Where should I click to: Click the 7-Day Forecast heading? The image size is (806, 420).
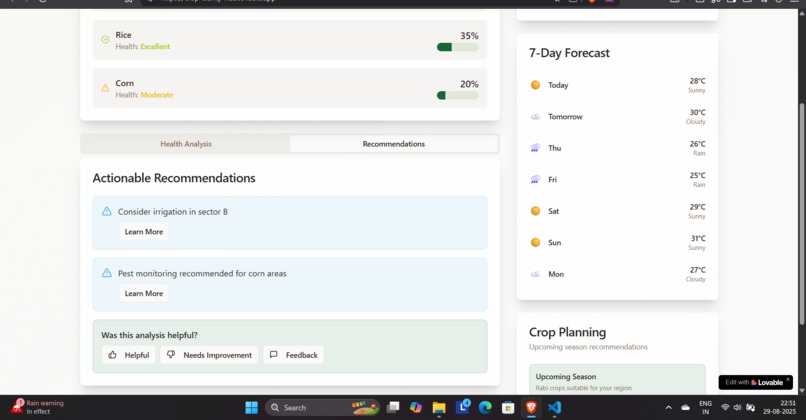[569, 53]
